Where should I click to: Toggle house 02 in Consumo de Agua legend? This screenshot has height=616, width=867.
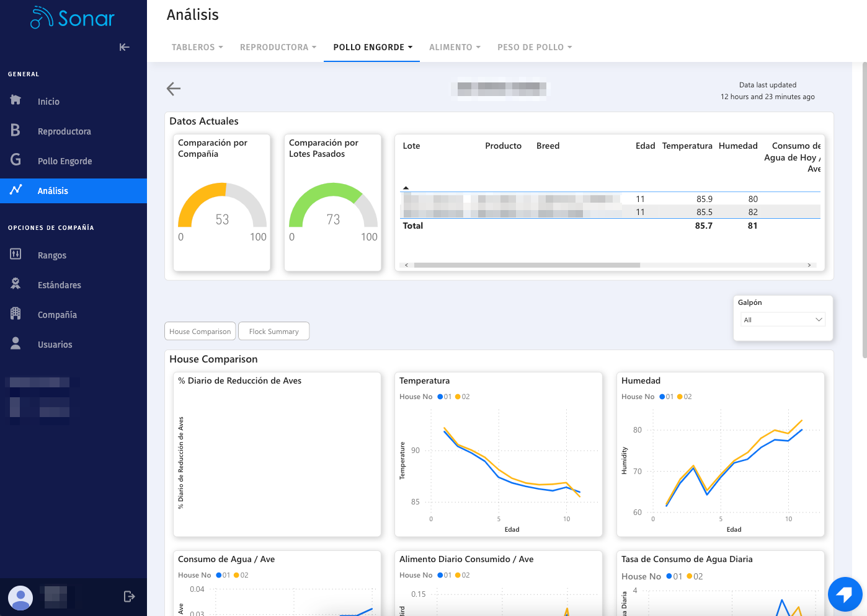[241, 575]
